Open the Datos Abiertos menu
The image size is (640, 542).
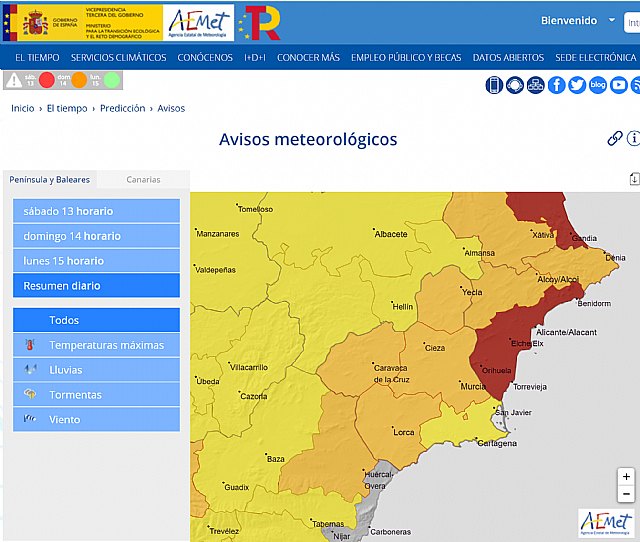508,58
